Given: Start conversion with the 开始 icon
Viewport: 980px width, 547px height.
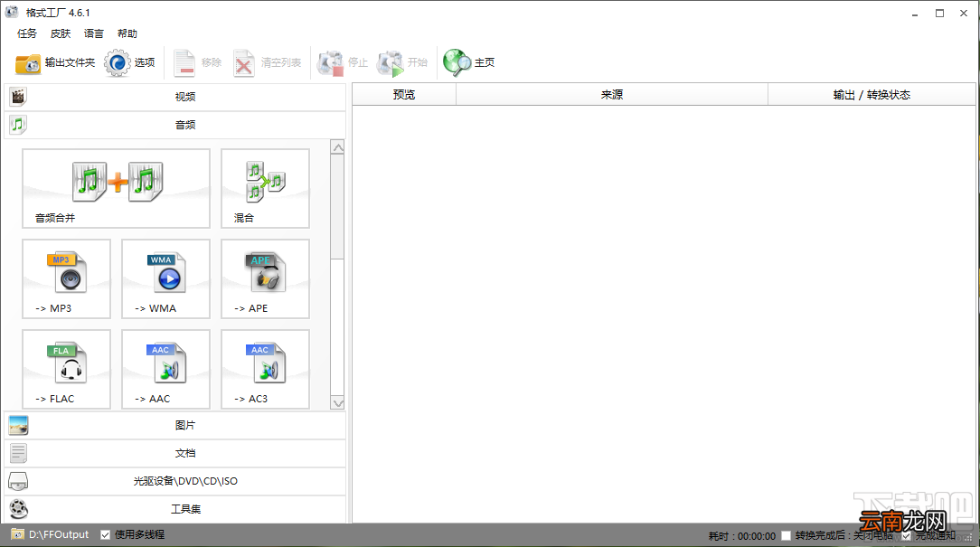Looking at the screenshot, I should coord(402,62).
